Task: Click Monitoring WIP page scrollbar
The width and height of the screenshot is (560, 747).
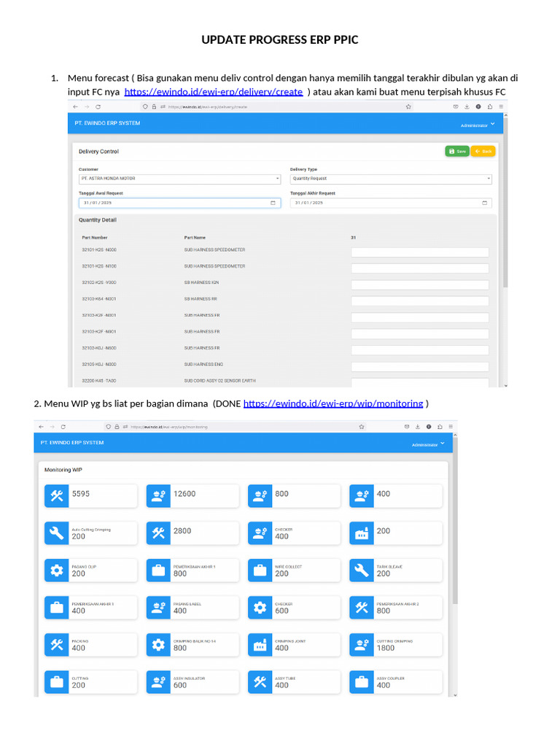Action: [455, 522]
